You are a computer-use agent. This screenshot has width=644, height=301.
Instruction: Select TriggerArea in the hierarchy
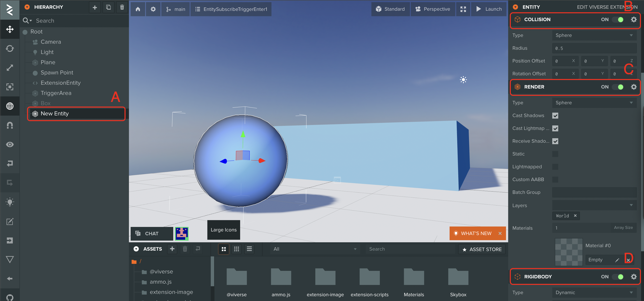tap(56, 93)
